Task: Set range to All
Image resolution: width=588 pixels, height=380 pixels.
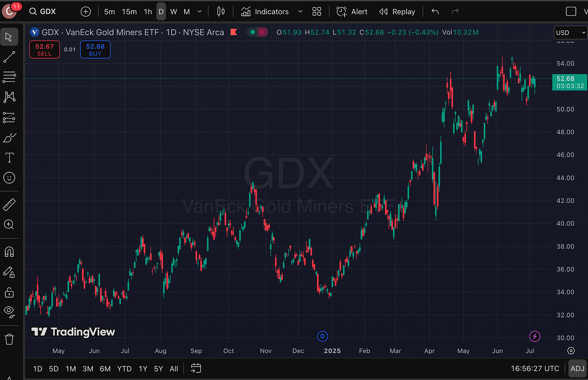Action: pyautogui.click(x=174, y=369)
